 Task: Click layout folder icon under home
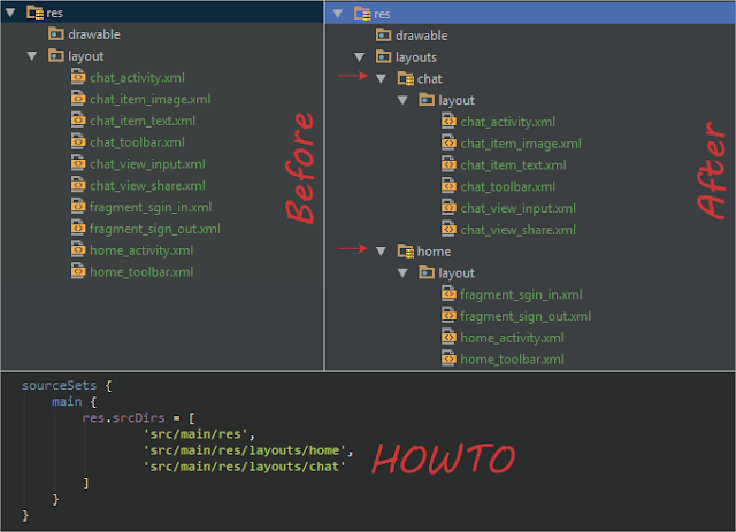coord(427,272)
